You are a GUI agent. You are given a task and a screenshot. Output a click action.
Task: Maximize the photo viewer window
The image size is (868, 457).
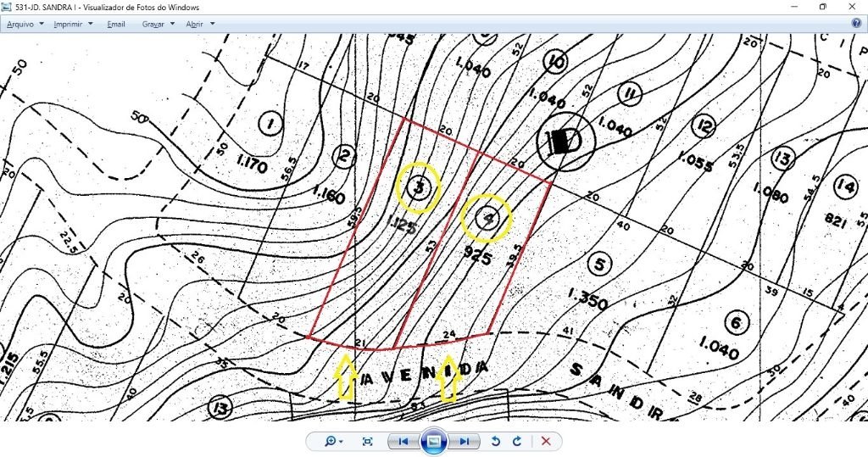(x=822, y=7)
